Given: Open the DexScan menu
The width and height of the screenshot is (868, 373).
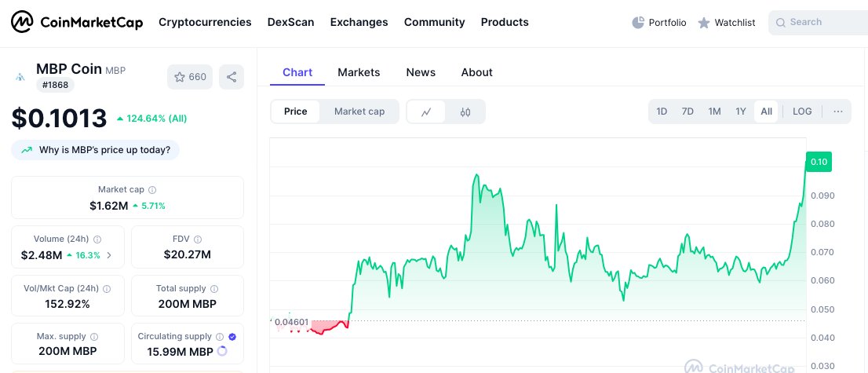Looking at the screenshot, I should pos(290,22).
